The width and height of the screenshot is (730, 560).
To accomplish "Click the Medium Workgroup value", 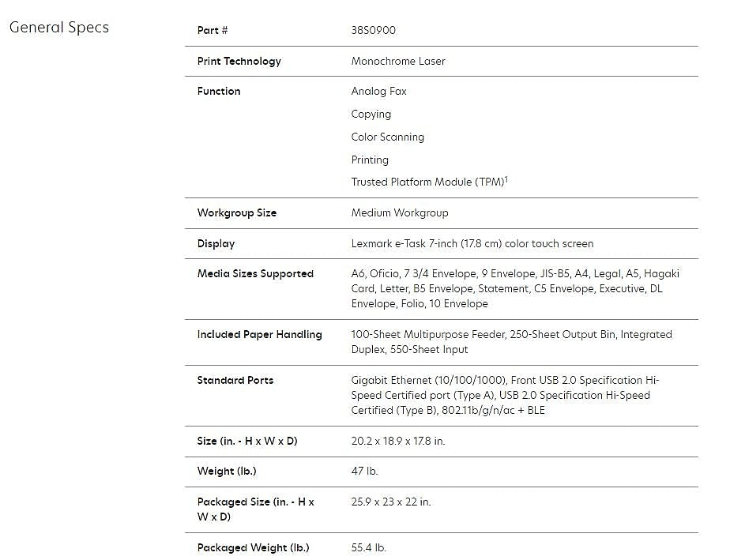I will tap(400, 213).
